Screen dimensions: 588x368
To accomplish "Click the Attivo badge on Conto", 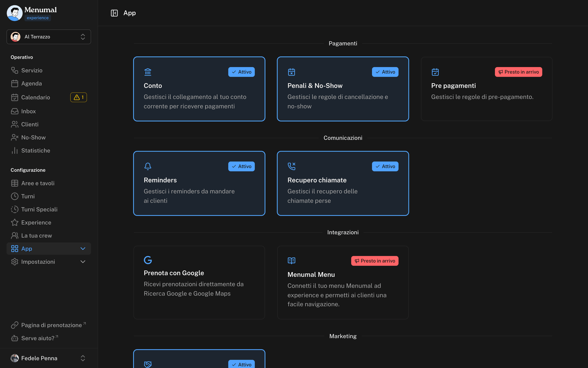I will click(x=242, y=72).
